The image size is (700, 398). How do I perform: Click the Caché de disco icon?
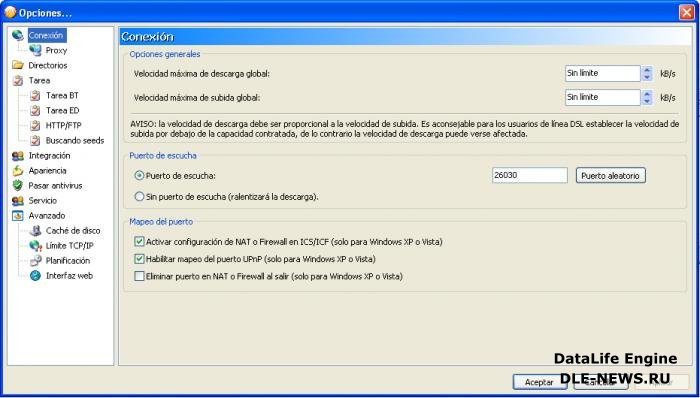coord(35,231)
